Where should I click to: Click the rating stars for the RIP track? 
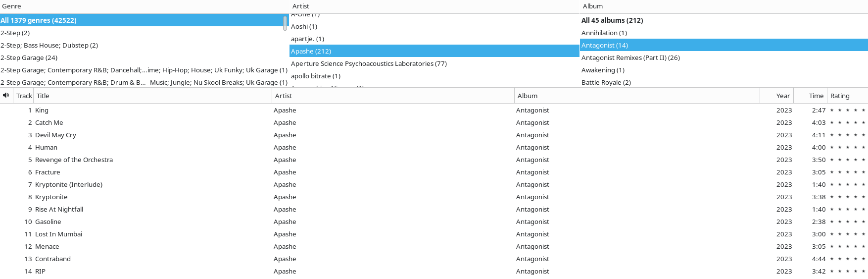[x=847, y=272]
